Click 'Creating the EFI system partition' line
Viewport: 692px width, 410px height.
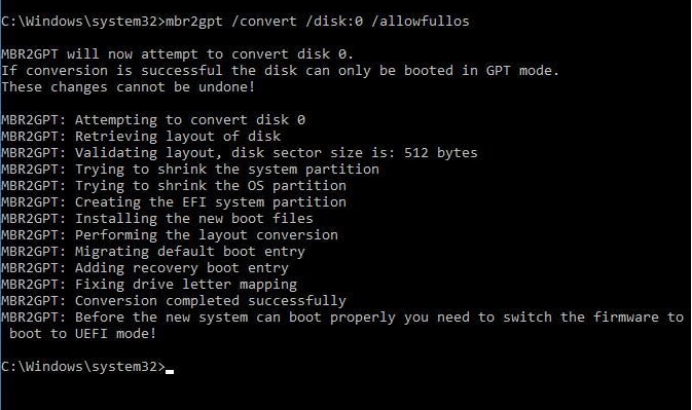point(211,202)
